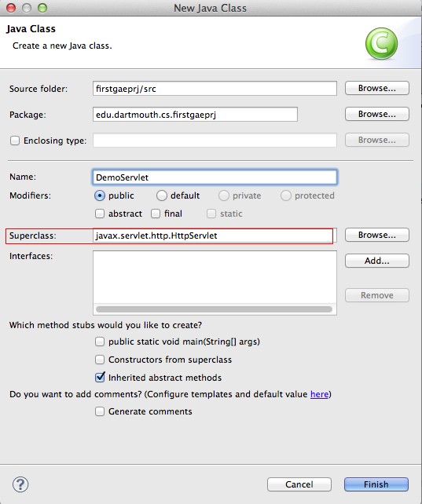Open the 'here' templates configuration link
Viewport: 422px width, 504px height.
tap(319, 394)
